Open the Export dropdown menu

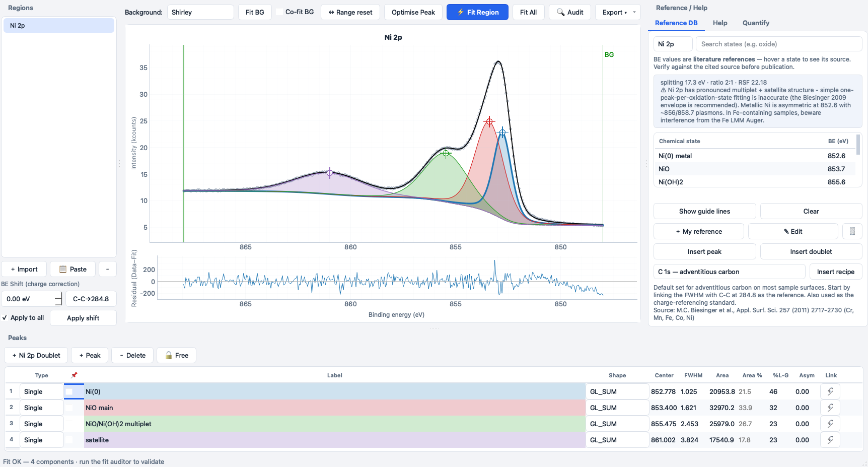(618, 12)
